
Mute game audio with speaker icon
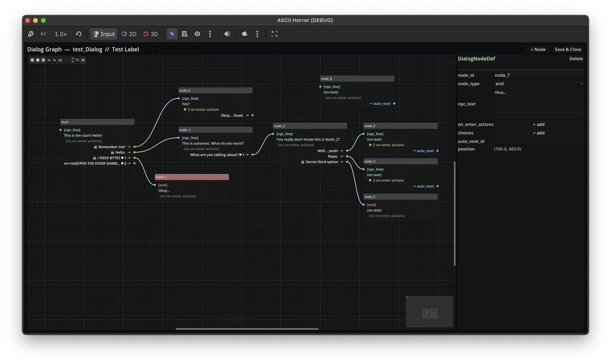(x=227, y=34)
